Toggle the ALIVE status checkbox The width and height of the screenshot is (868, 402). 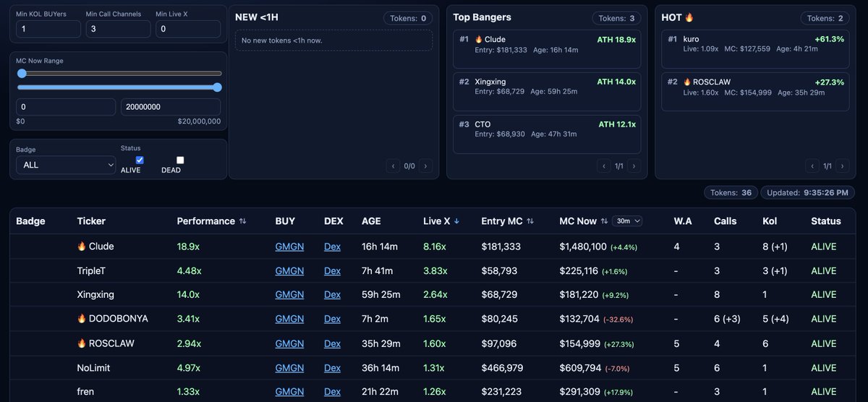(x=140, y=160)
